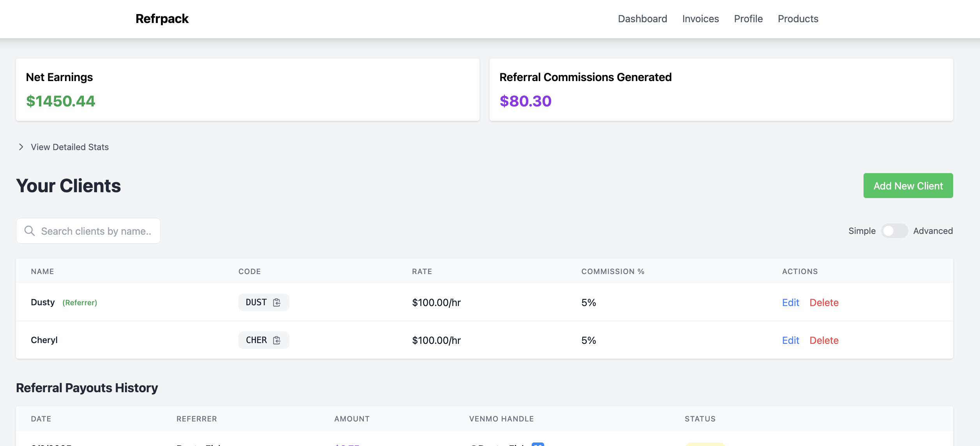
Task: Select the CHER code badge
Action: coord(264,340)
